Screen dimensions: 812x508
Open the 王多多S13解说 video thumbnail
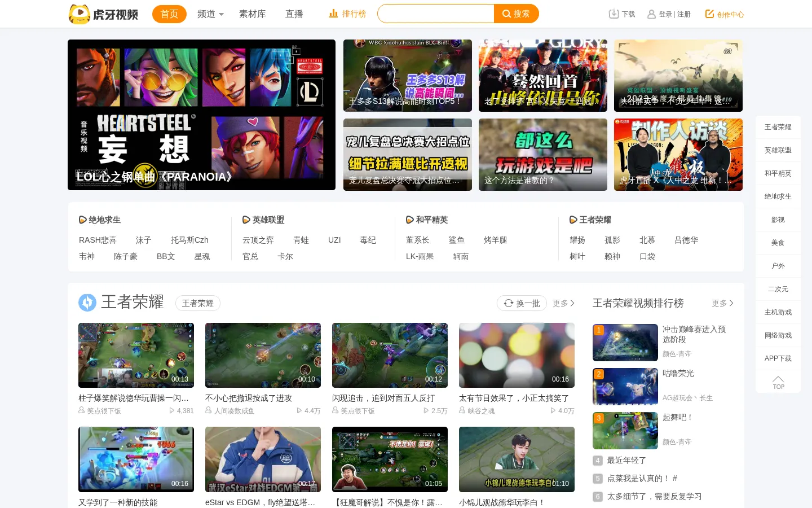point(408,76)
